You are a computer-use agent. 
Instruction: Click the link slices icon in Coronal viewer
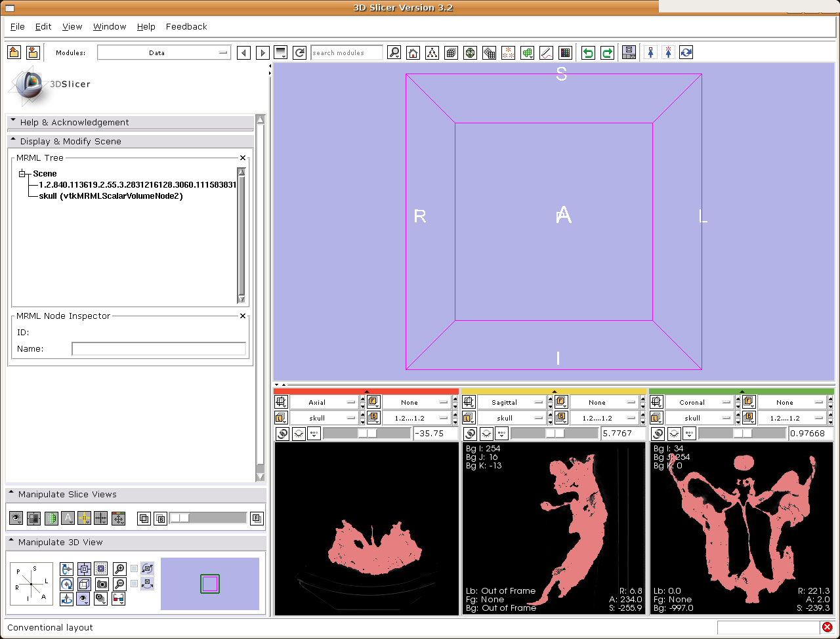pos(658,434)
